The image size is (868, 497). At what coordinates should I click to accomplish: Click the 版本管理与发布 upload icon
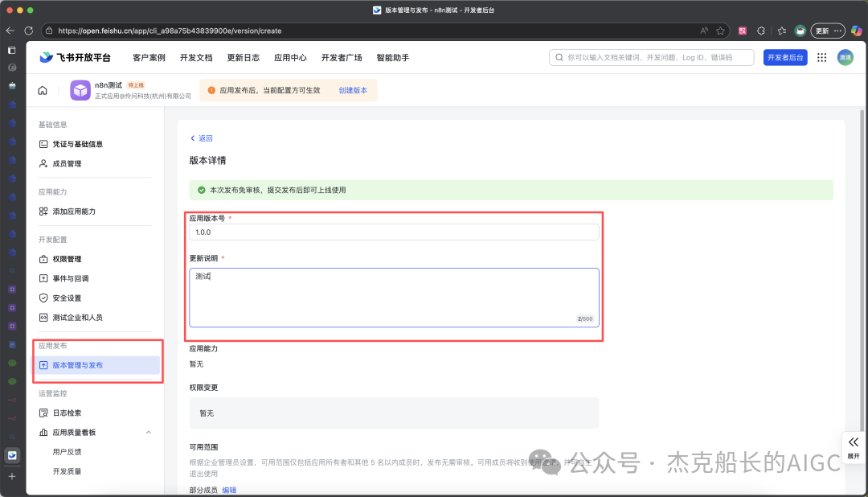tap(43, 365)
